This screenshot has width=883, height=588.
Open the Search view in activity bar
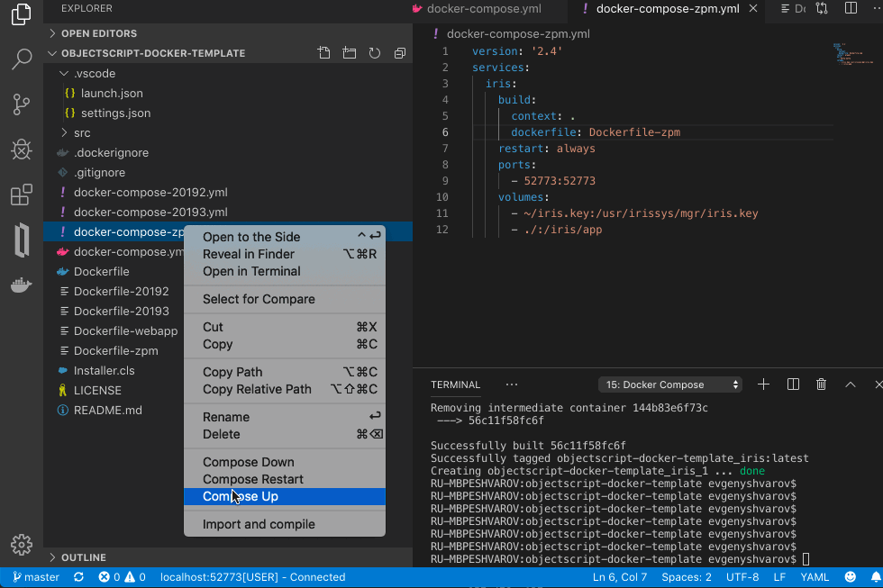[x=22, y=59]
